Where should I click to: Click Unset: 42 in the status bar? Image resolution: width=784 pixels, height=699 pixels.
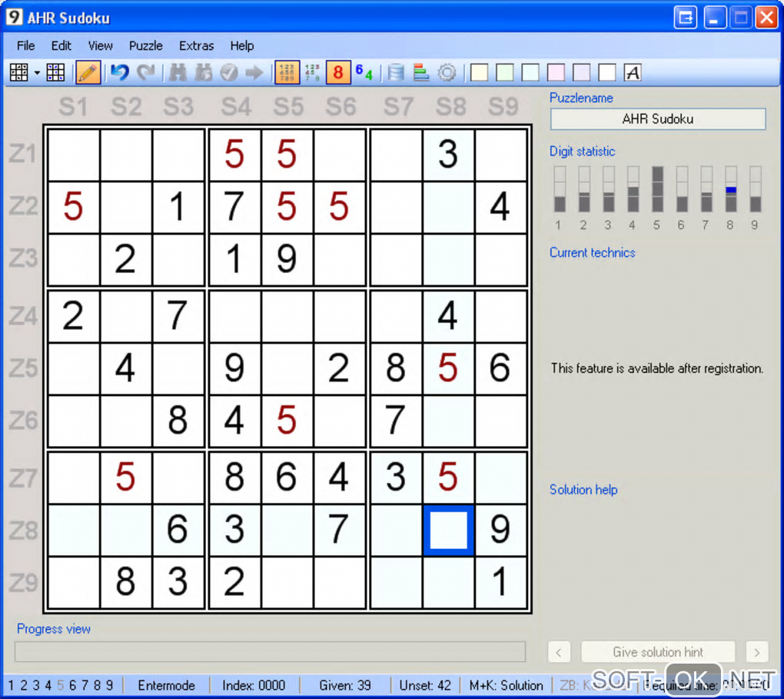(x=425, y=685)
